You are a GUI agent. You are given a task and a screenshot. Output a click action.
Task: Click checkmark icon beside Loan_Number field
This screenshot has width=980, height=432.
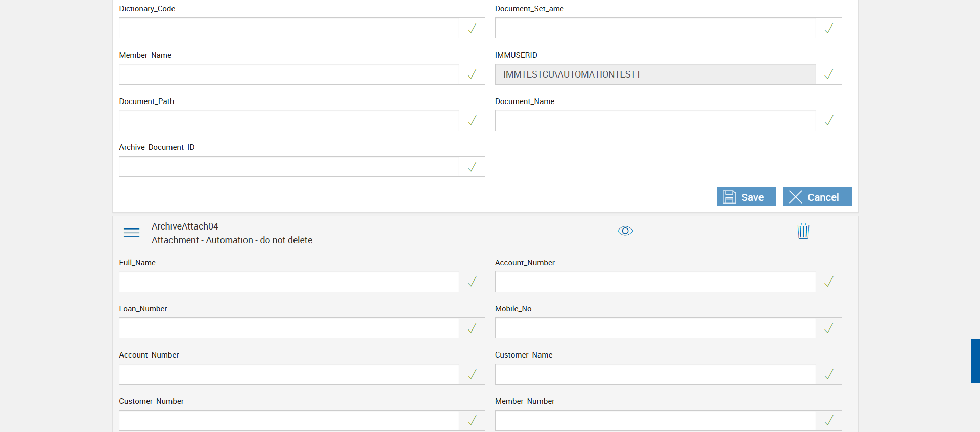click(x=472, y=328)
